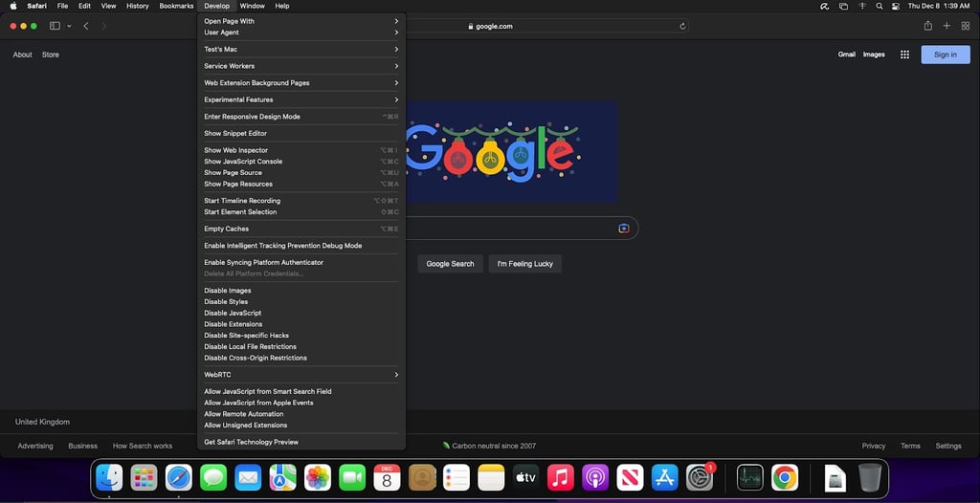The image size is (980, 503).
Task: Launch Maps from the dock
Action: (x=283, y=478)
